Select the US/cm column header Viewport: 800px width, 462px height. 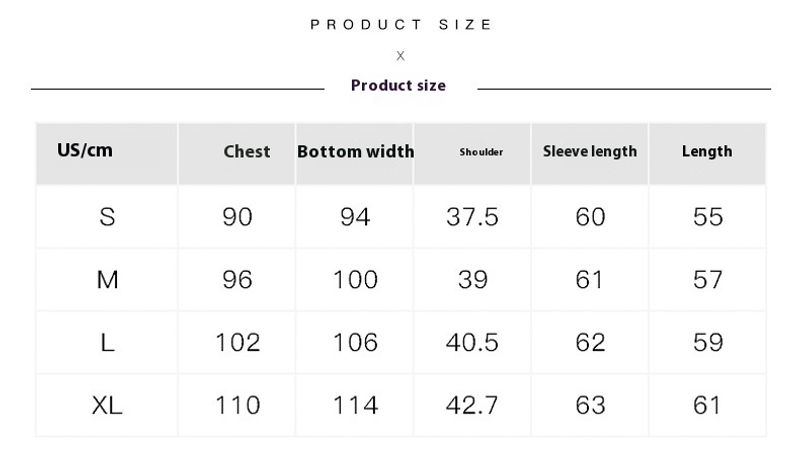[85, 150]
